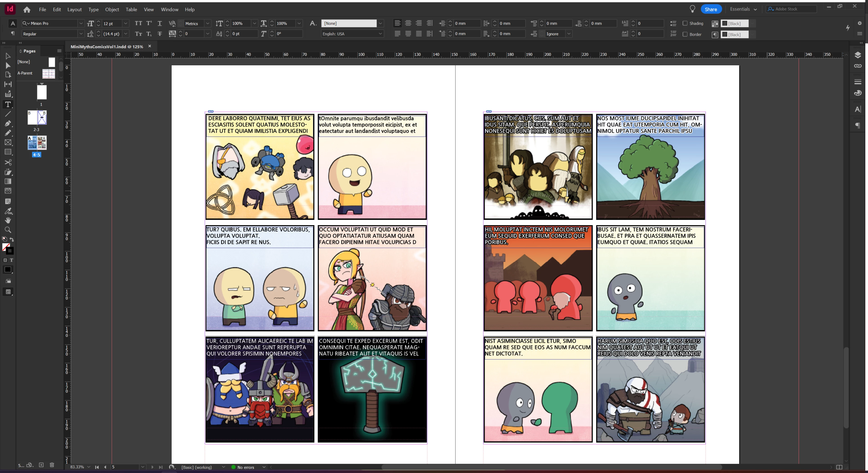Screen dimensions: 868x473
Task: Enable the Shading checkbox
Action: [x=685, y=23]
